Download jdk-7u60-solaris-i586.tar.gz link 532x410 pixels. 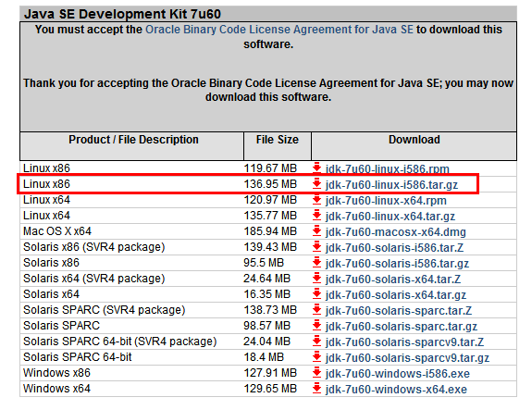(x=397, y=264)
